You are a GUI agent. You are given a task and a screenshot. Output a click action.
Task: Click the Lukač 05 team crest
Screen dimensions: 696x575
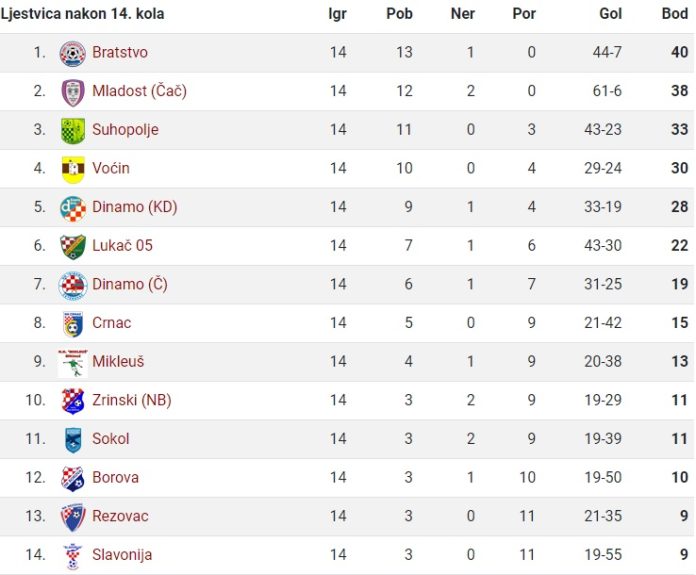pyautogui.click(x=72, y=246)
